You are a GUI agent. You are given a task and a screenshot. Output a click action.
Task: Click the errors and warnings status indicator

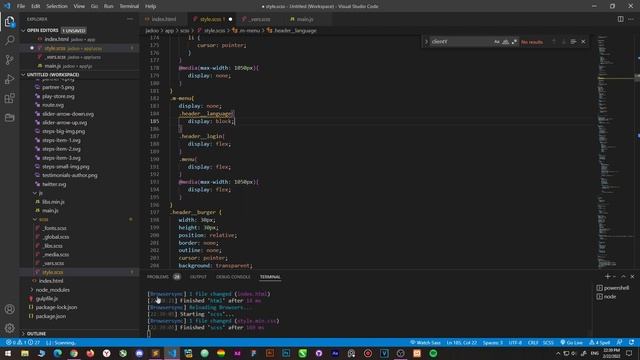tap(23, 342)
